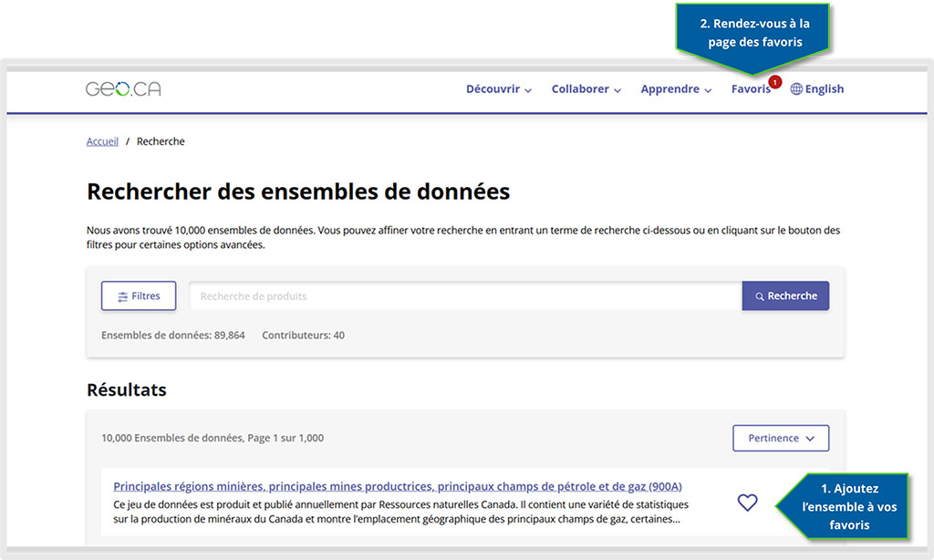
Task: Open the Favoris menu item
Action: tap(751, 88)
